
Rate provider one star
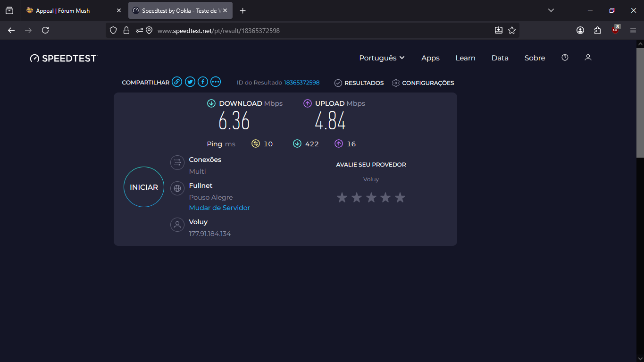click(x=342, y=197)
